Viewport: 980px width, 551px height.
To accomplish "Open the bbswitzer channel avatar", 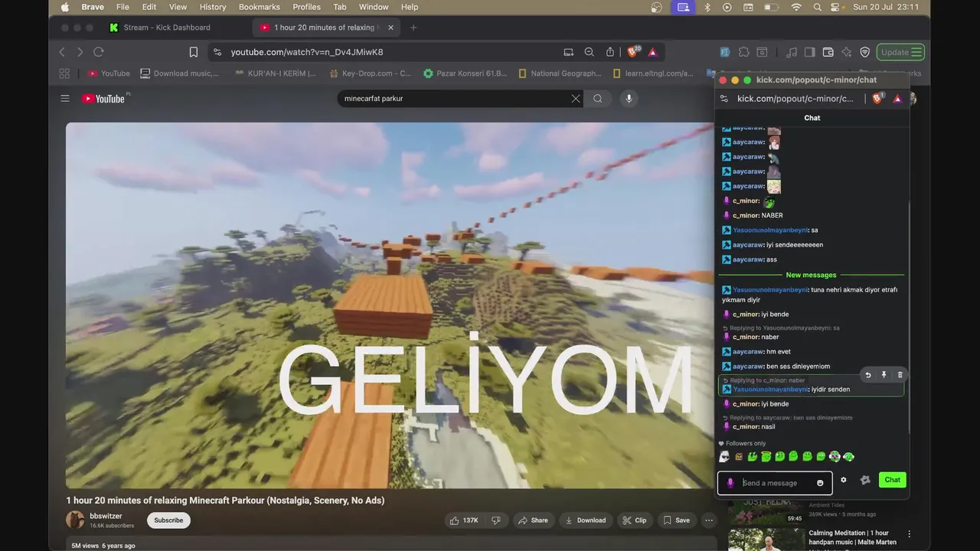I will point(75,520).
